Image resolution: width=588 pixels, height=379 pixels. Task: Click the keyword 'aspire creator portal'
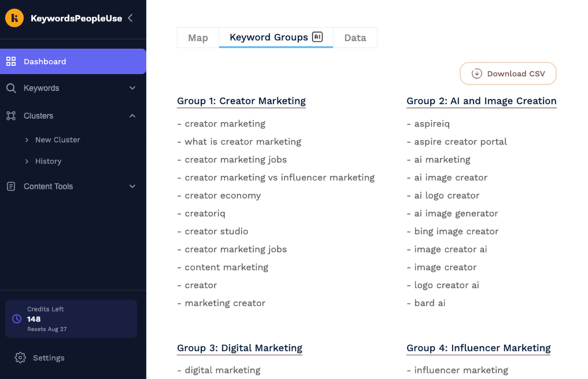[461, 142]
